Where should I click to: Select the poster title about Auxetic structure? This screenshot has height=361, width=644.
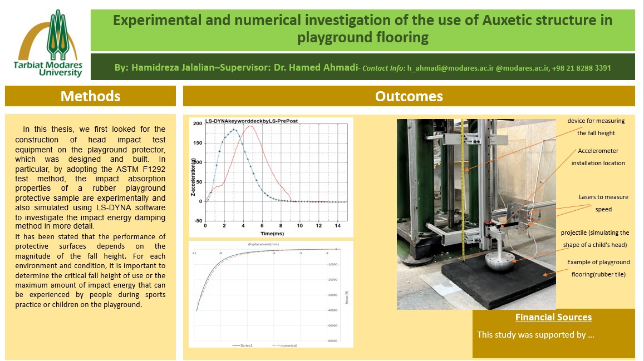coord(362,29)
